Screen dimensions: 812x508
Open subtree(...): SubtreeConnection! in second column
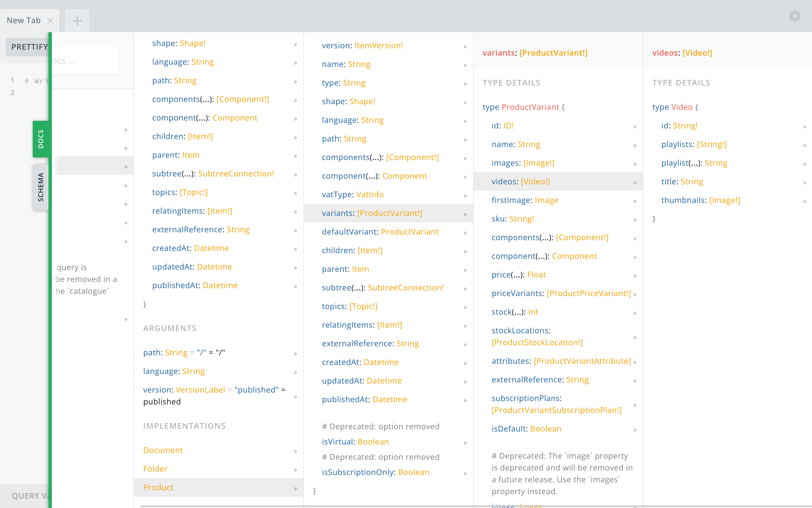pos(219,174)
